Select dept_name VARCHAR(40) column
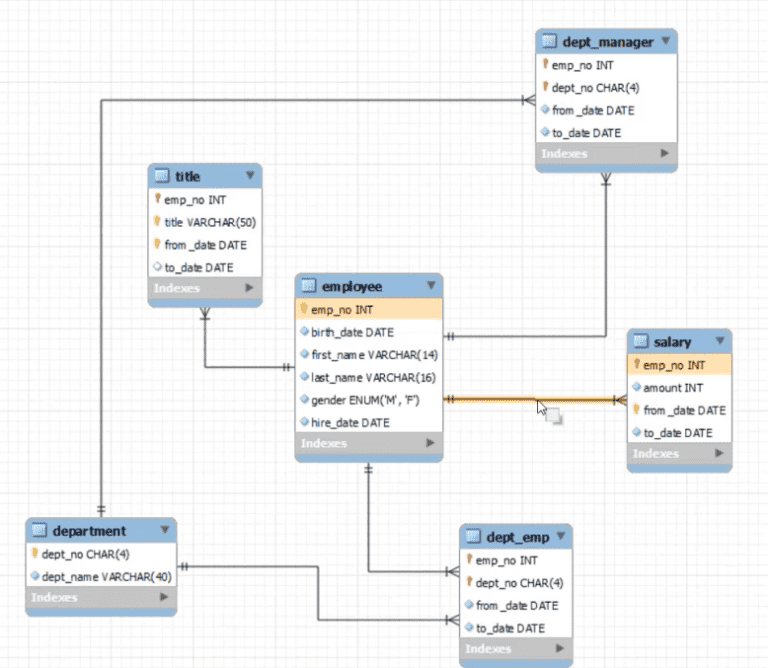Image resolution: width=768 pixels, height=668 pixels. tap(101, 577)
